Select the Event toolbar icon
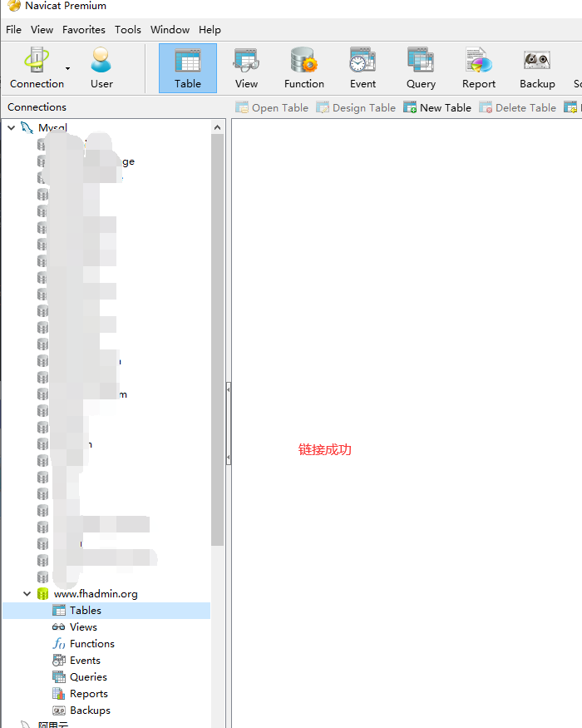Image resolution: width=582 pixels, height=728 pixels. click(x=363, y=68)
